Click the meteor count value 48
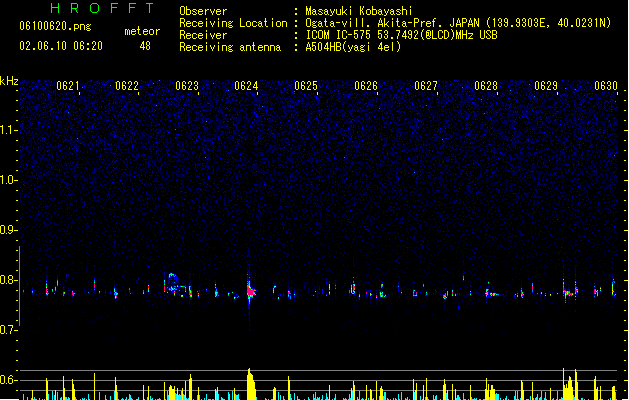 145,46
